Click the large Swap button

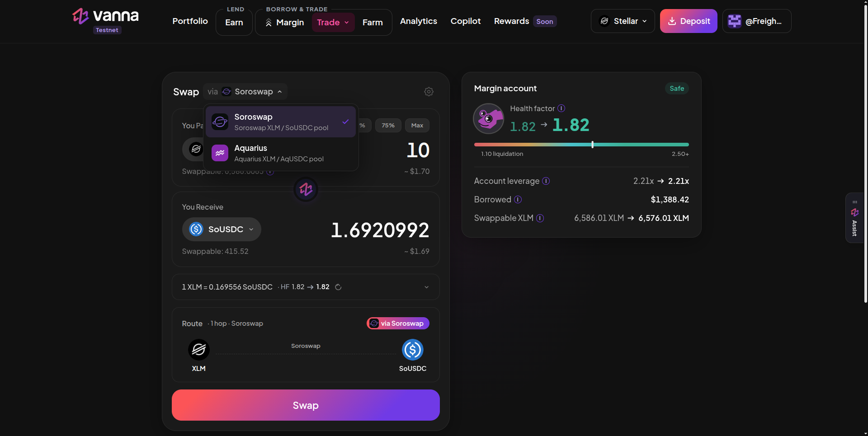[x=306, y=405]
